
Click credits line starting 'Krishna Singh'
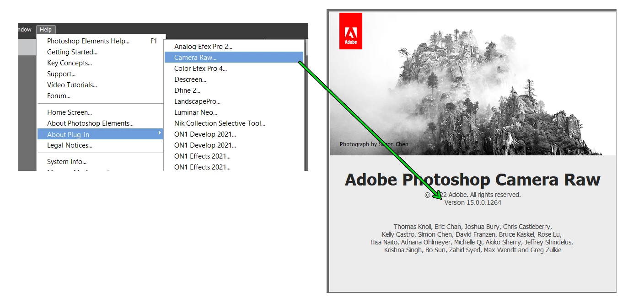click(472, 250)
